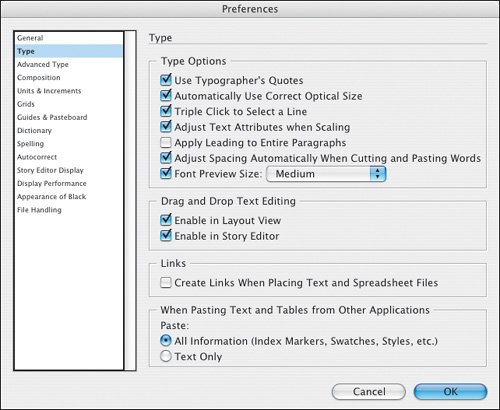Screen dimensions: 500x410
Task: Uncheck Triple Click to Select a Line
Action: [x=166, y=112]
